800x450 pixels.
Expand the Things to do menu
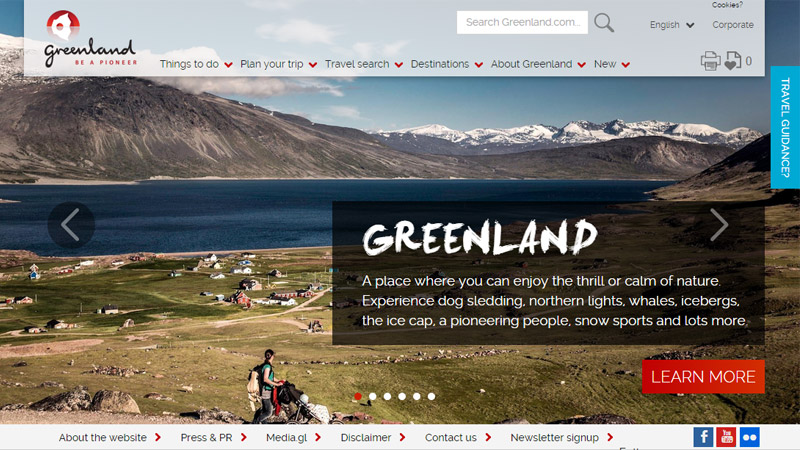tap(196, 64)
